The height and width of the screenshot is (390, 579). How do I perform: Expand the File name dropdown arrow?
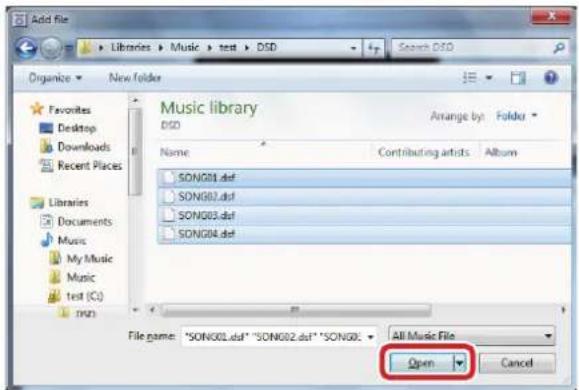370,336
